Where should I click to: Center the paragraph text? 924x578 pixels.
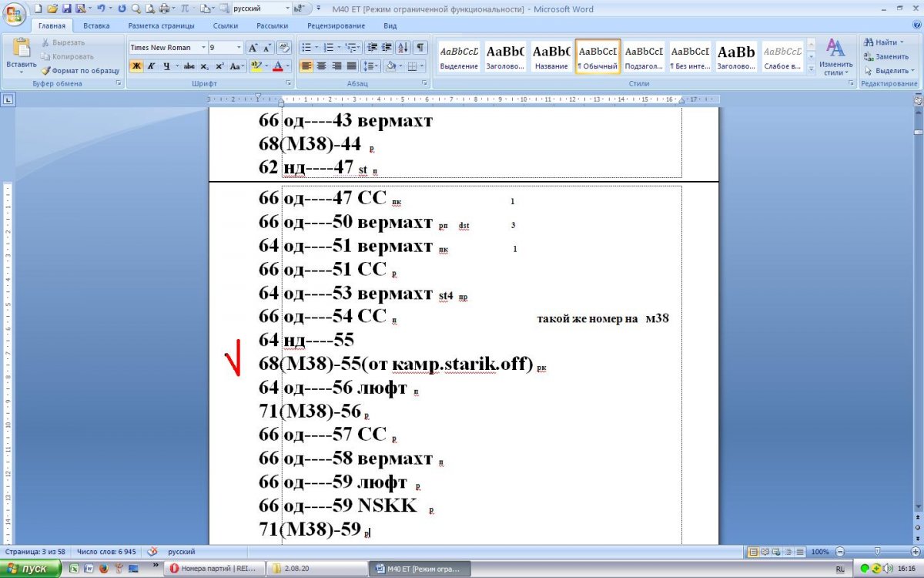coord(321,66)
